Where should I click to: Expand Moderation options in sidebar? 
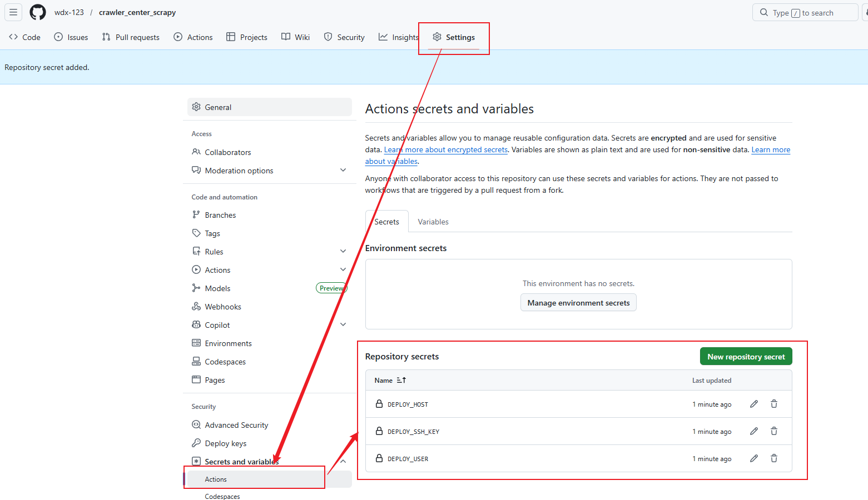point(343,170)
